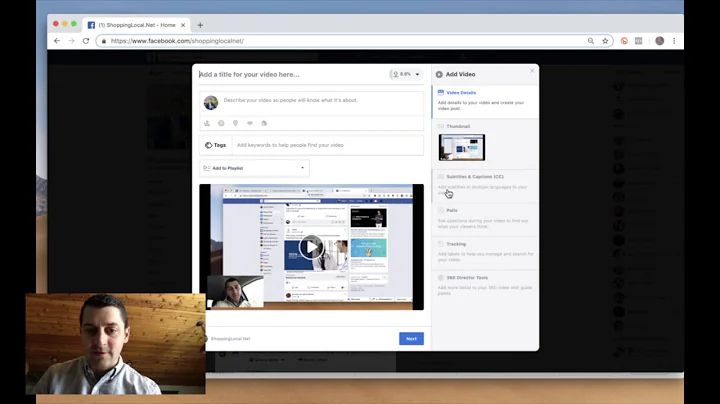This screenshot has height=404, width=720.
Task: Click the Add Video header icon
Action: pos(439,74)
